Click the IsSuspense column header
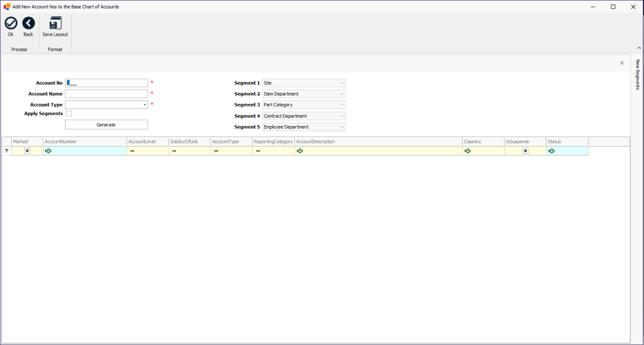644x345 pixels. (x=525, y=142)
